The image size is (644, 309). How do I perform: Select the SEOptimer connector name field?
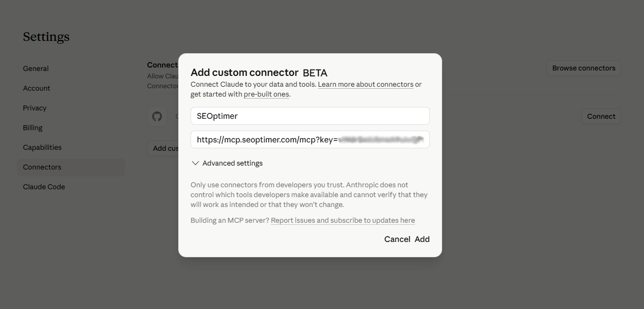(x=310, y=116)
